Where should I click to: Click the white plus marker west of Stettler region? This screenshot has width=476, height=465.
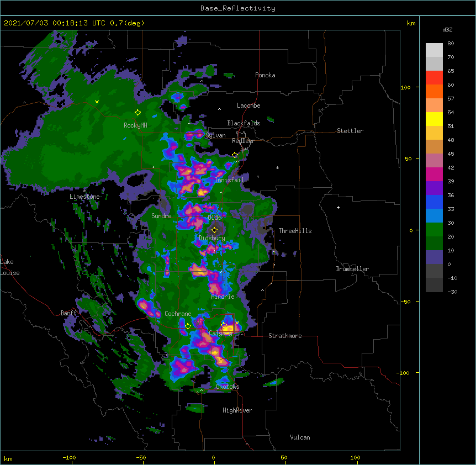[338, 207]
